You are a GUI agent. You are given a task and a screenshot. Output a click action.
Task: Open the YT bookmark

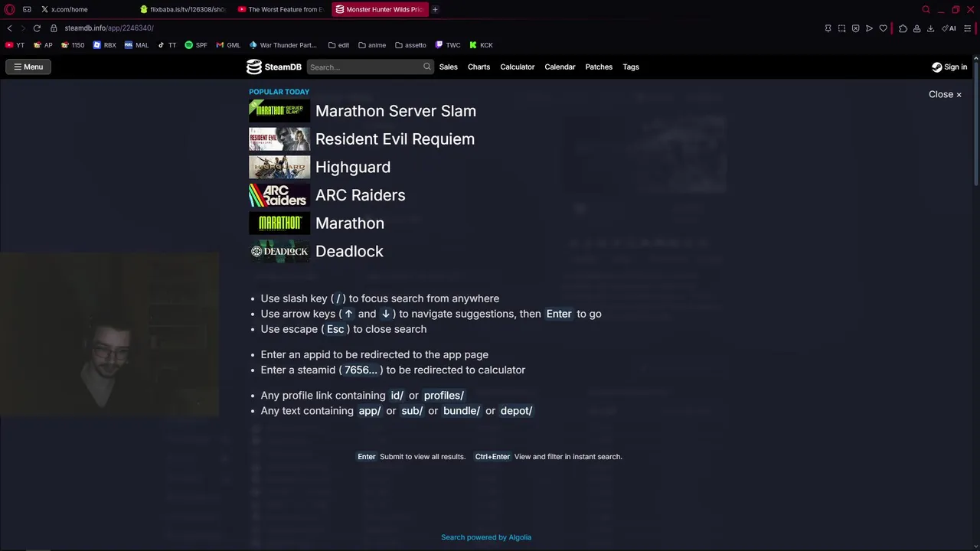tap(15, 45)
